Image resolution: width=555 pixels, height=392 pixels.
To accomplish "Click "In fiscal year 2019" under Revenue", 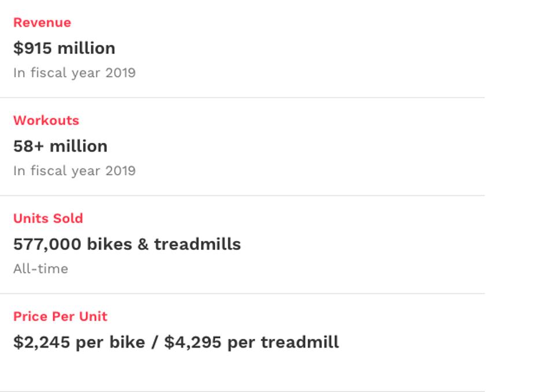I will 74,73.
